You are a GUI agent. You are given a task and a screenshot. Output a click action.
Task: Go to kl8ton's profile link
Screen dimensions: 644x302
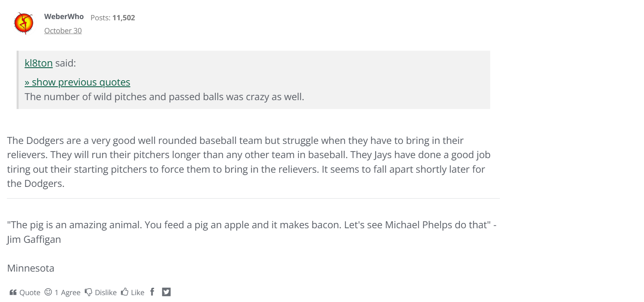pyautogui.click(x=38, y=63)
